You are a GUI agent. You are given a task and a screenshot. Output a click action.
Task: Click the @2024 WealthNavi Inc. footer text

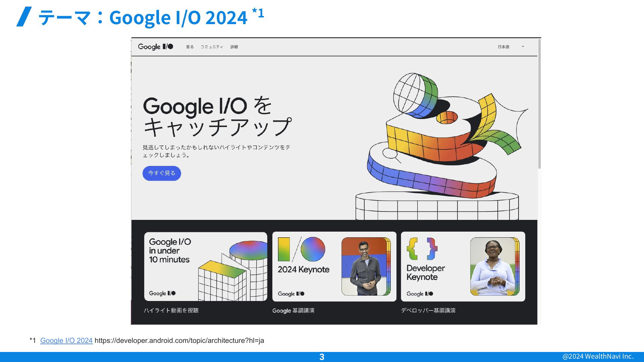coord(598,356)
